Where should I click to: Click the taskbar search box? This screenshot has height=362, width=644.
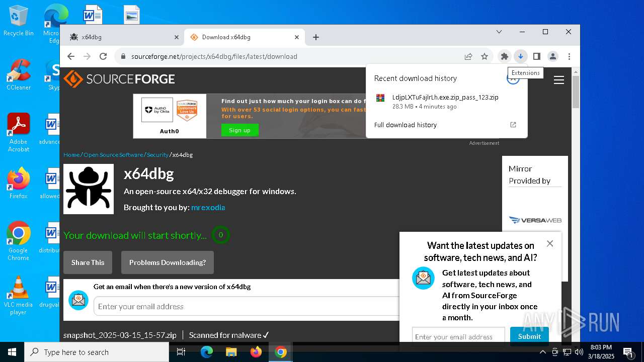[x=97, y=352]
